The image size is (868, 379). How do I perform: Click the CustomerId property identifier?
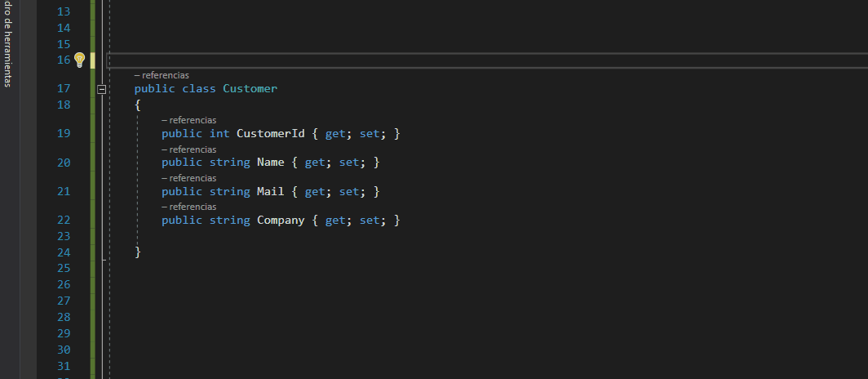271,133
